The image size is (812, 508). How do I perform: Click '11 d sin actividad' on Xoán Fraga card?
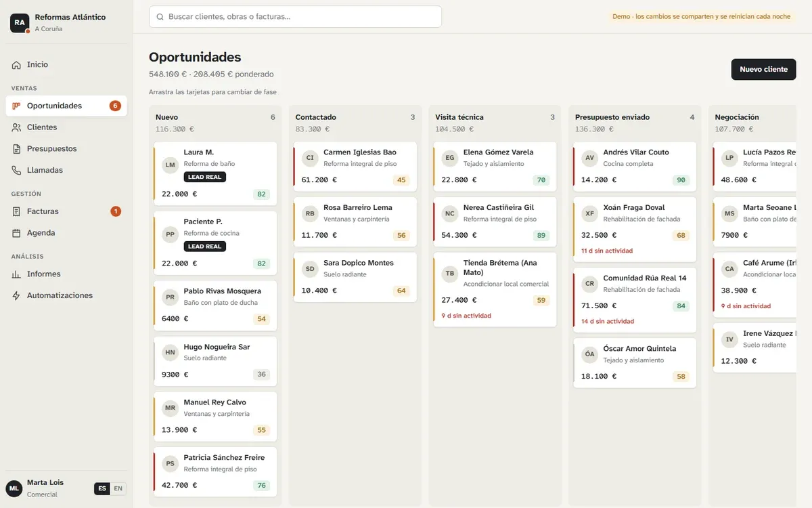coord(607,251)
